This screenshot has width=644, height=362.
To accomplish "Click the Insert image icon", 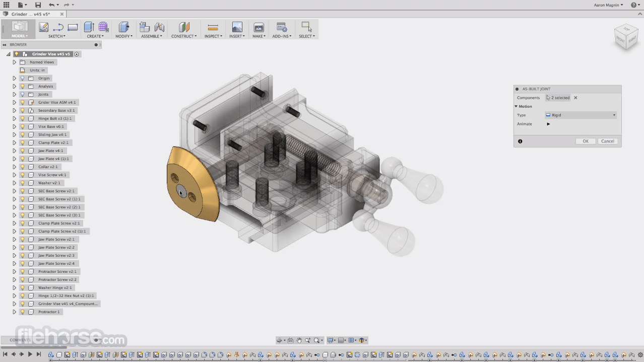I will tap(237, 27).
